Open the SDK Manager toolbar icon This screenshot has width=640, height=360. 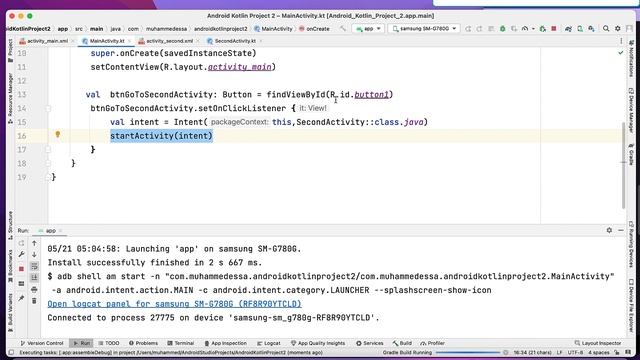[591, 29]
